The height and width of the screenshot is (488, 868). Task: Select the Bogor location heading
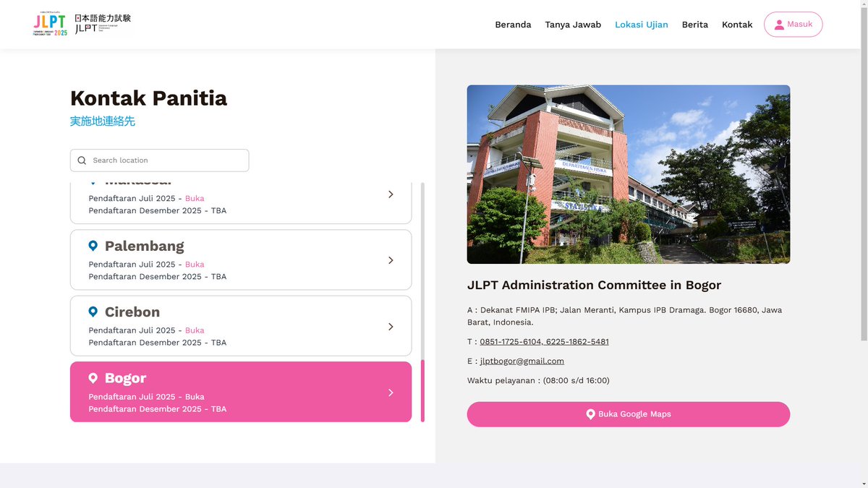tap(125, 378)
